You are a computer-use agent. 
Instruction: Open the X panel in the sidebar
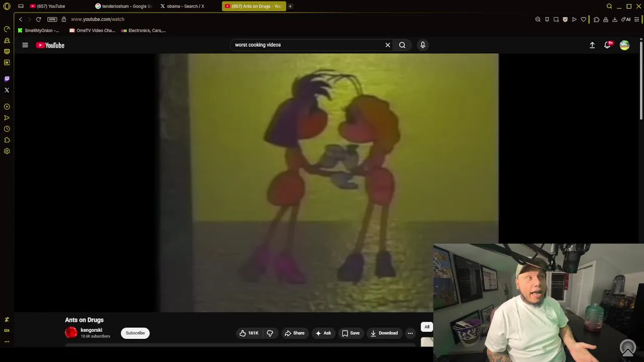(x=7, y=90)
